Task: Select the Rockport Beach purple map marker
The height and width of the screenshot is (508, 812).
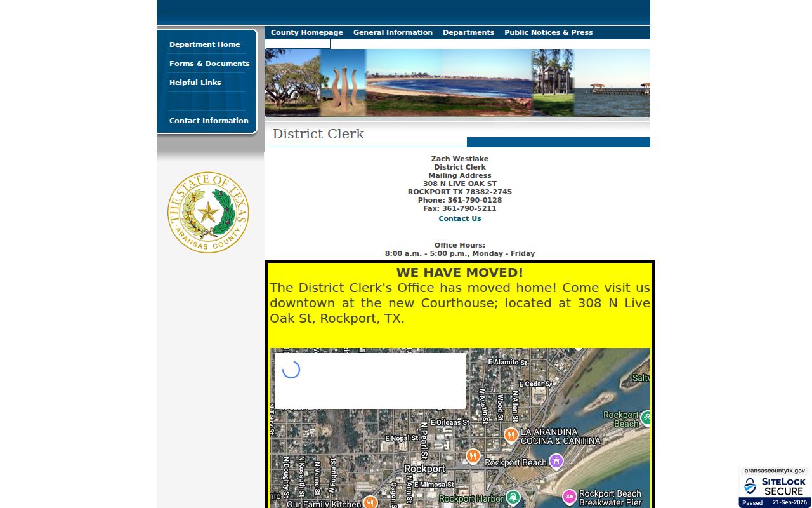Action: pos(556,461)
